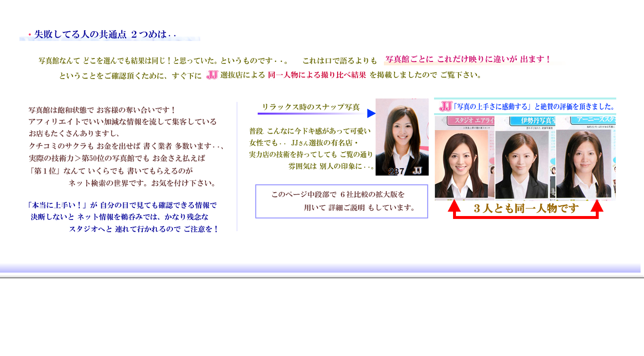
Task: Click the JJ logo in the 写真の上手さ banner
Action: click(x=445, y=106)
